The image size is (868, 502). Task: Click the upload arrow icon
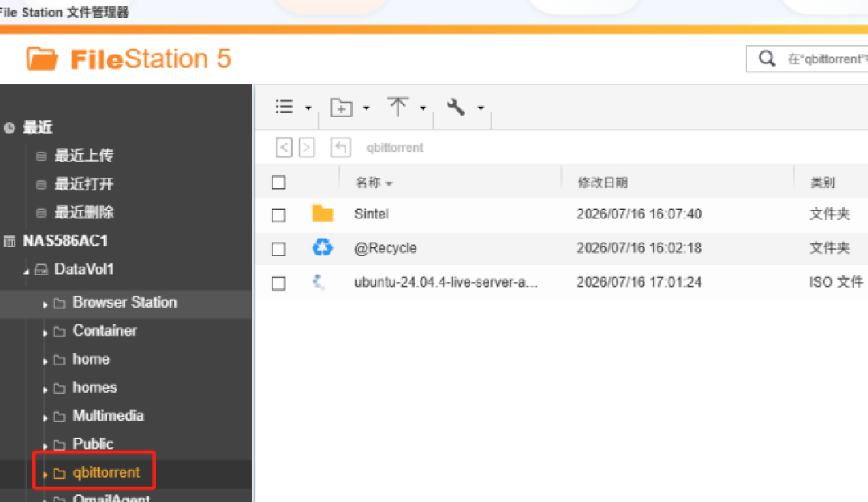coord(398,107)
